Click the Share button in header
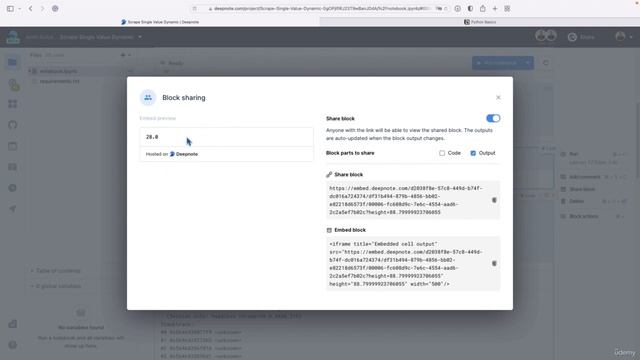Screen dimensions: 640x360 click(581, 37)
